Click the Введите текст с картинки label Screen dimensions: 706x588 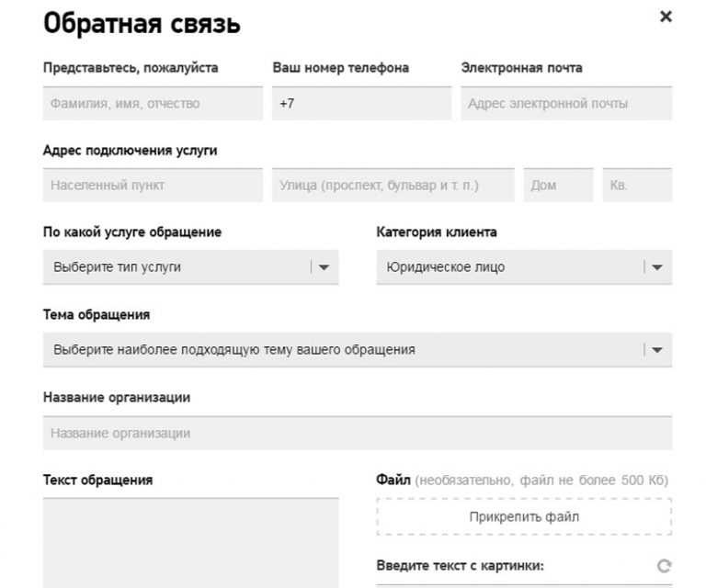coord(461,566)
